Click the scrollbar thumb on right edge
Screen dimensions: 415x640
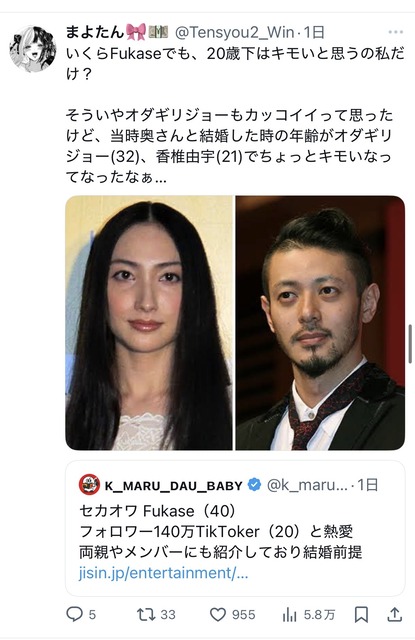(411, 344)
